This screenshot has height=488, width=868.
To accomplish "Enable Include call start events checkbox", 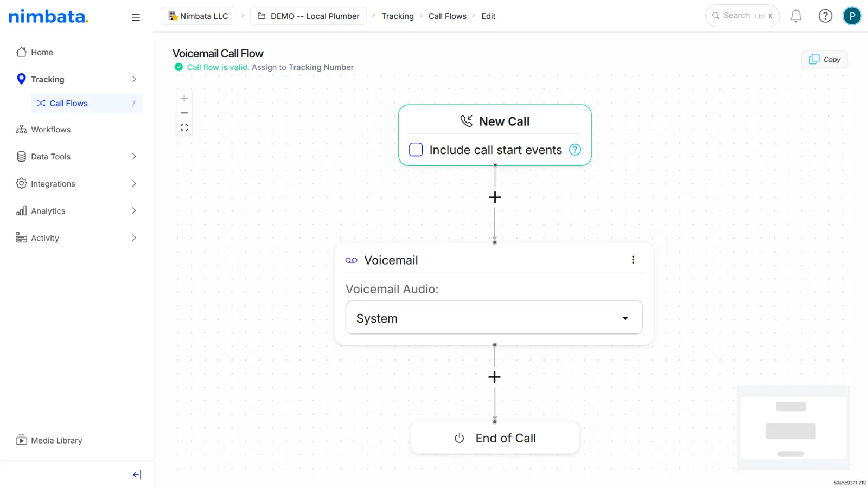I will [x=416, y=150].
